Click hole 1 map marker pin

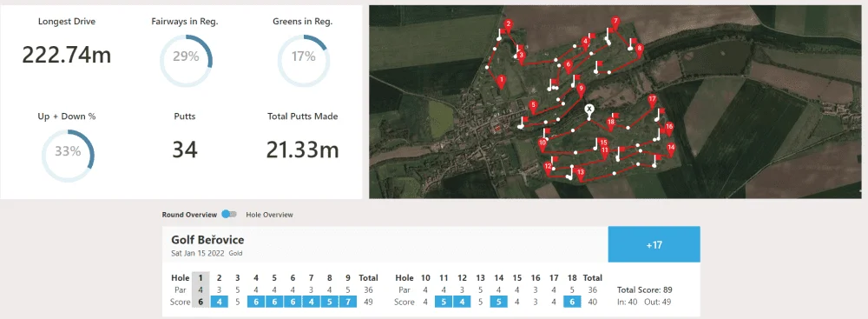pos(501,83)
